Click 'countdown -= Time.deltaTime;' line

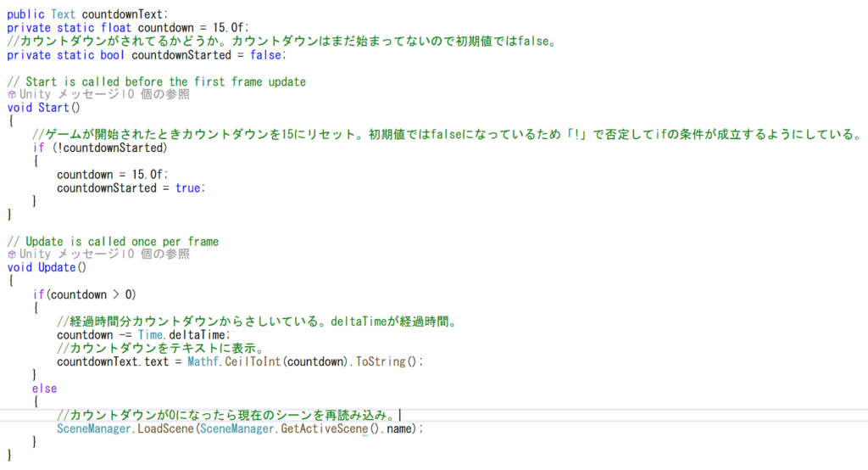pyautogui.click(x=142, y=335)
